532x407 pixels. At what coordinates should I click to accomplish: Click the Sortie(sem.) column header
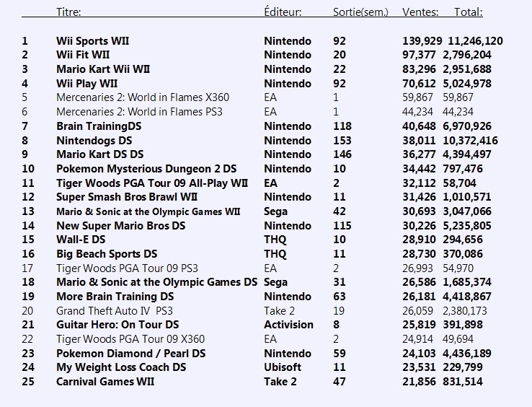[360, 12]
